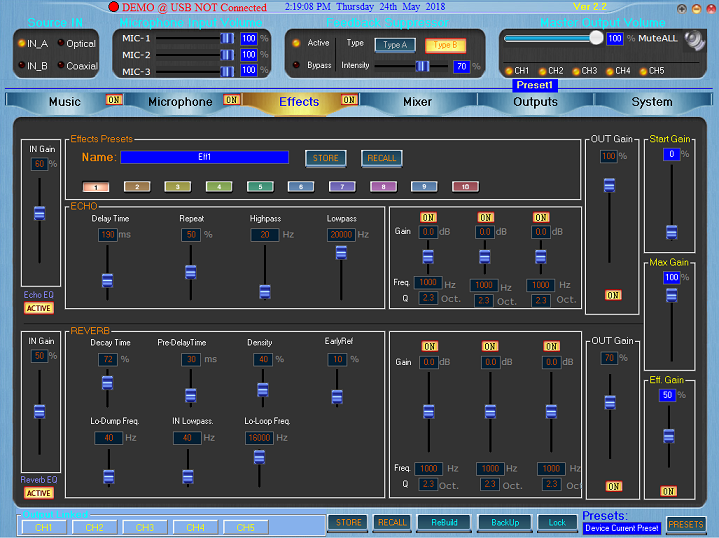Image resolution: width=719 pixels, height=538 pixels.
Task: Enable Feedback Suppressor Bypass indicator
Action: [296, 65]
